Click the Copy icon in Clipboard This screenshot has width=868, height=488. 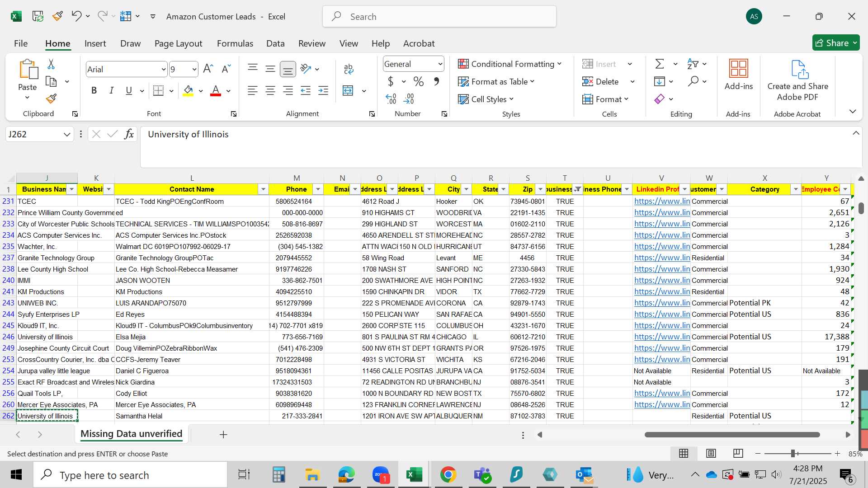(51, 82)
